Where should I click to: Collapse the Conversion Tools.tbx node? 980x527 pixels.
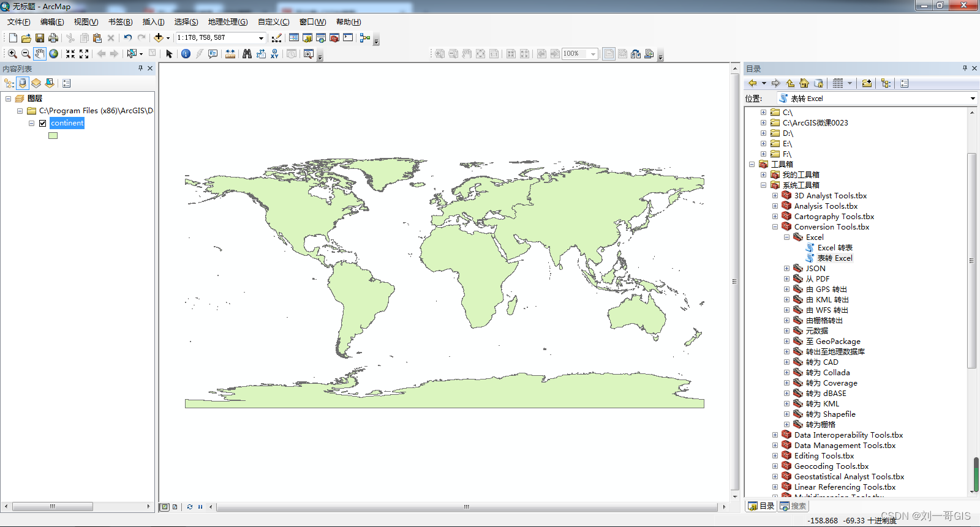[775, 227]
